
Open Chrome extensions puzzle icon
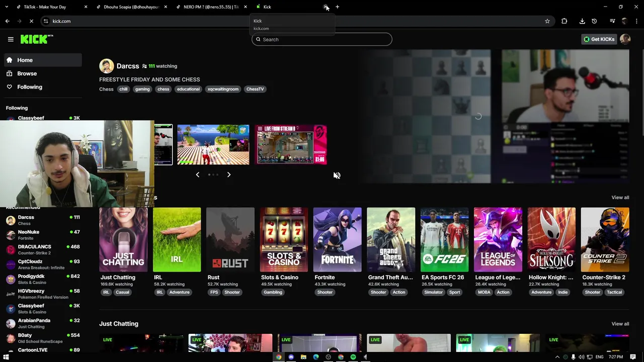click(x=565, y=21)
